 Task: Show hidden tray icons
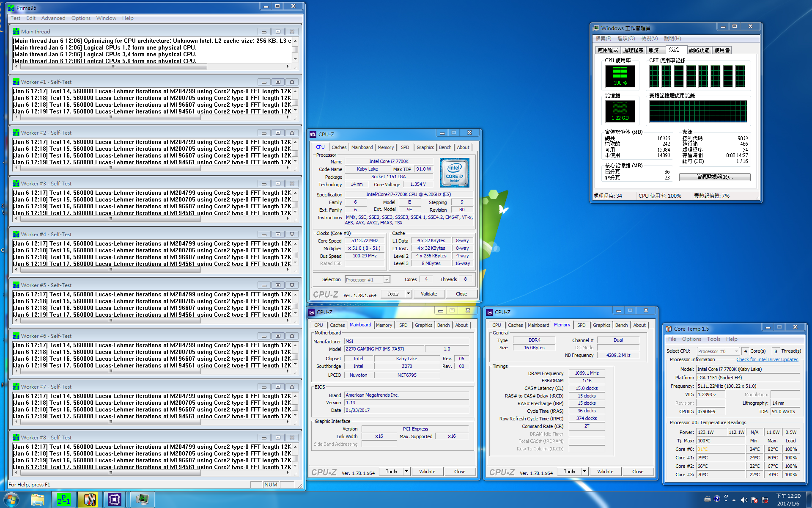pos(734,500)
